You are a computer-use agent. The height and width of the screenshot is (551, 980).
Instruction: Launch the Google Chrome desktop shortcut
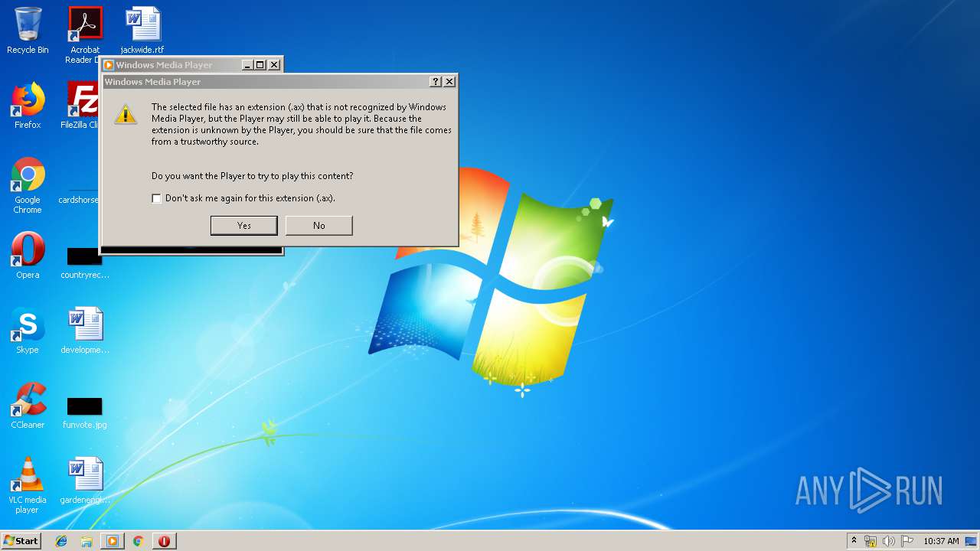point(28,185)
